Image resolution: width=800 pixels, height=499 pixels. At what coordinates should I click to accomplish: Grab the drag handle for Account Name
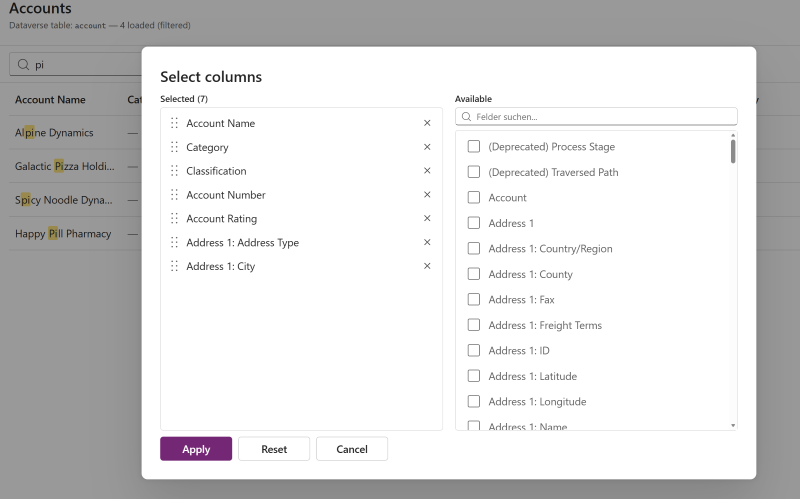click(x=174, y=123)
